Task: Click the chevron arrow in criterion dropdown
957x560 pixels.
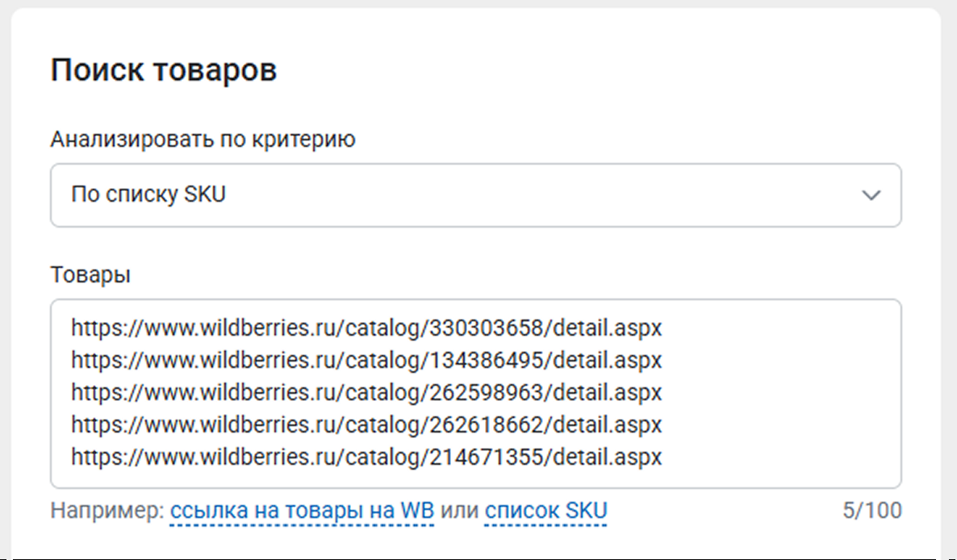Action: (x=871, y=196)
